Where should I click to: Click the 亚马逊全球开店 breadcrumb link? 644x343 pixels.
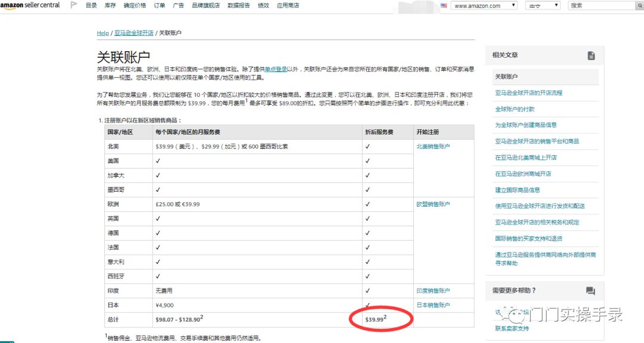[134, 33]
